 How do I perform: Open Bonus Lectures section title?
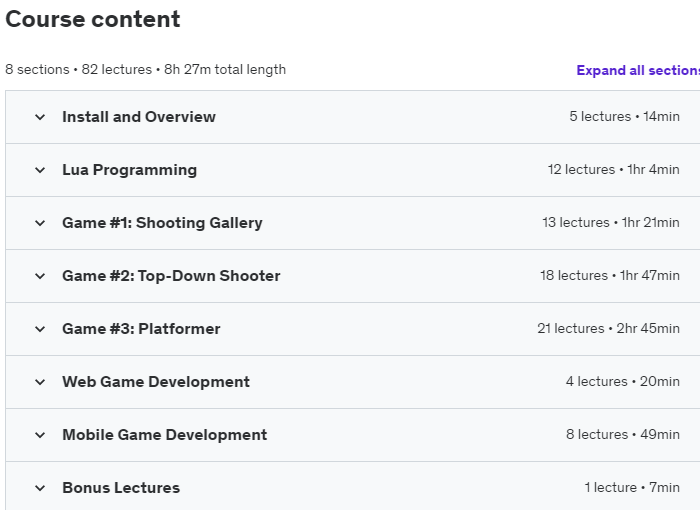point(121,488)
